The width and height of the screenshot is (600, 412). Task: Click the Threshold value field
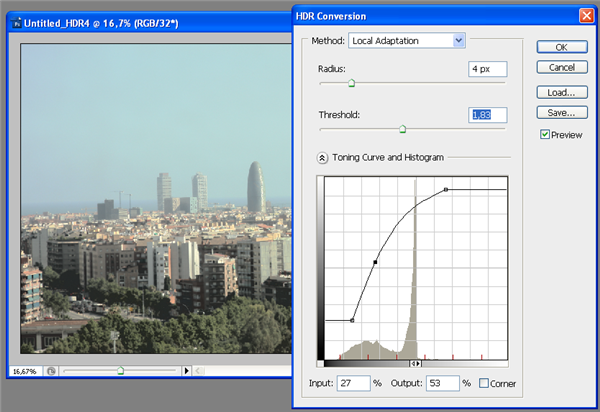pyautogui.click(x=486, y=115)
